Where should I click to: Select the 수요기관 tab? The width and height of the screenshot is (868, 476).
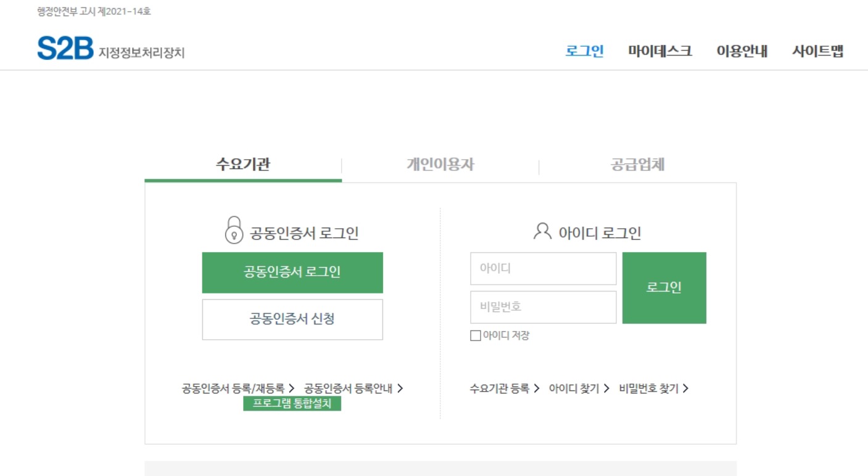click(x=242, y=163)
